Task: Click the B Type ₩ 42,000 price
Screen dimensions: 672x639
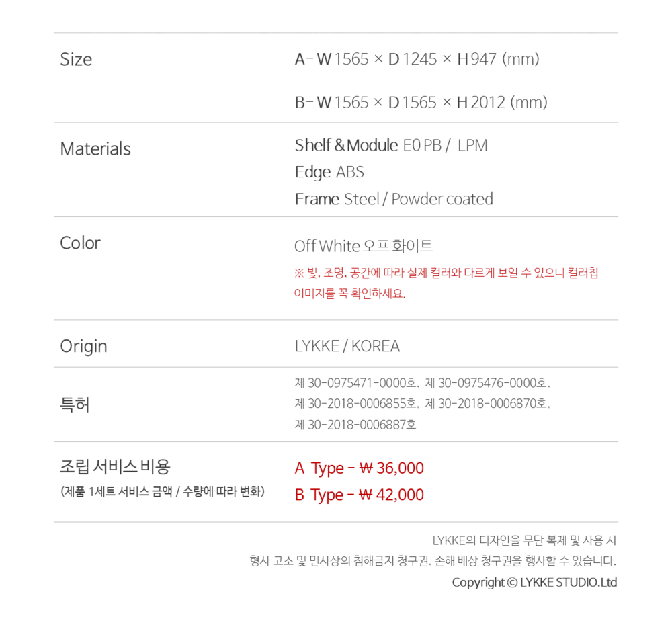Action: (x=359, y=495)
